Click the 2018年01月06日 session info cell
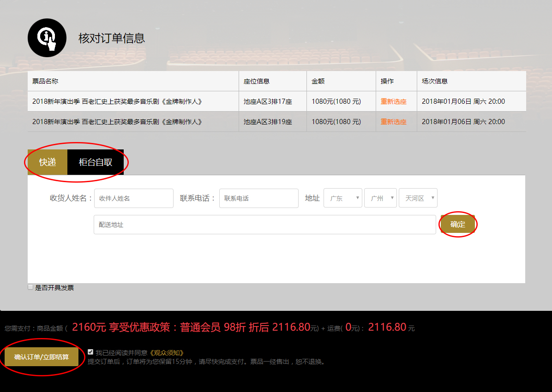552x392 pixels. (x=464, y=101)
